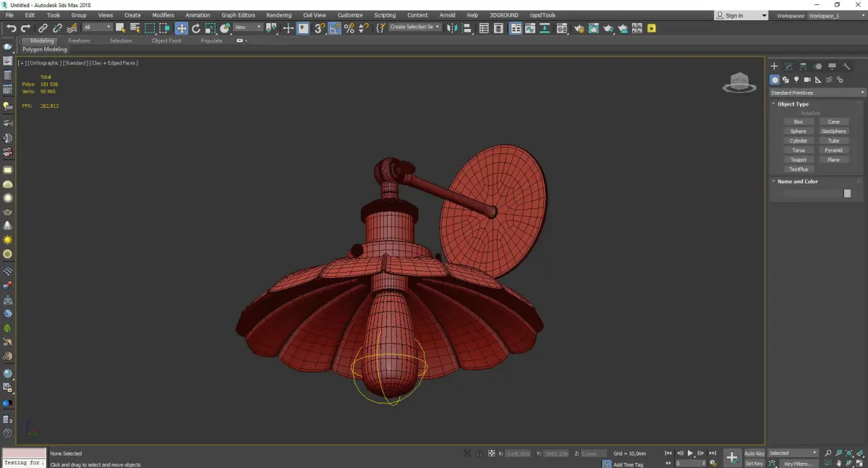The height and width of the screenshot is (468, 868).
Task: Open the Render Setup teapot icon
Action: click(x=580, y=28)
